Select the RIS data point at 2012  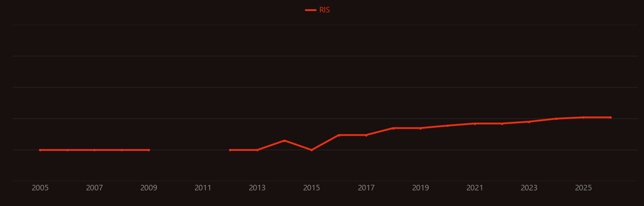[x=230, y=150]
